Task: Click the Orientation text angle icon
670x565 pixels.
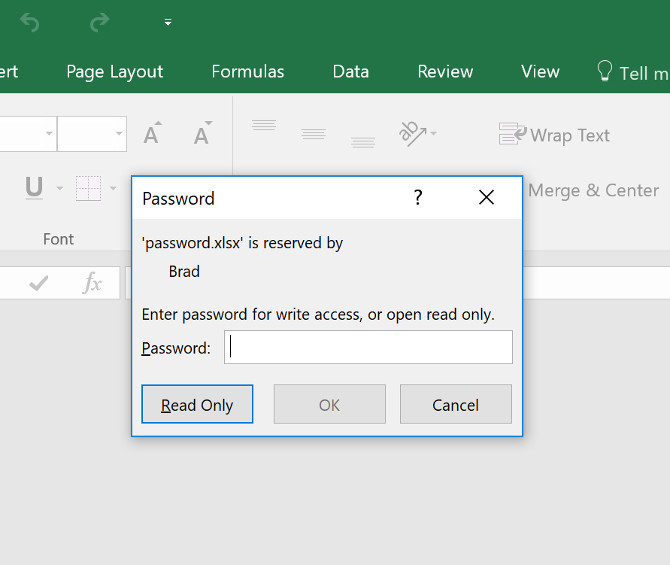Action: point(411,133)
